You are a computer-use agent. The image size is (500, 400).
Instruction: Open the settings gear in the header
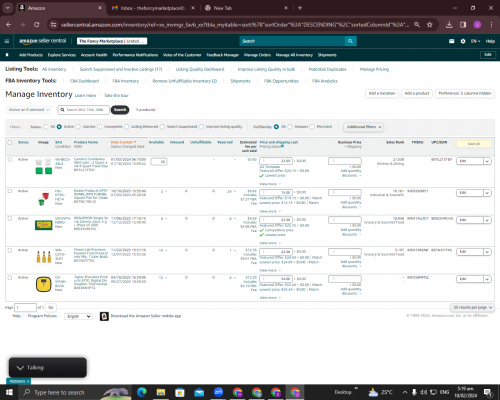[463, 41]
